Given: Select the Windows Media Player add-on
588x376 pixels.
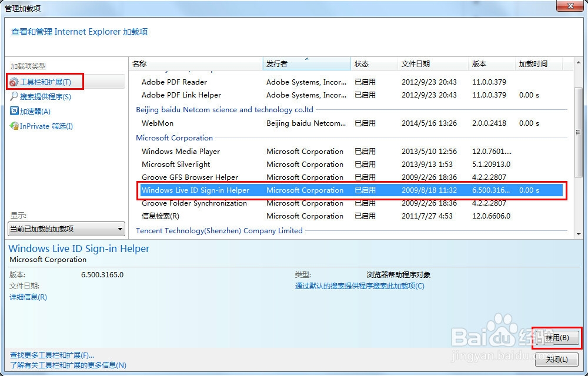Looking at the screenshot, I should click(182, 151).
